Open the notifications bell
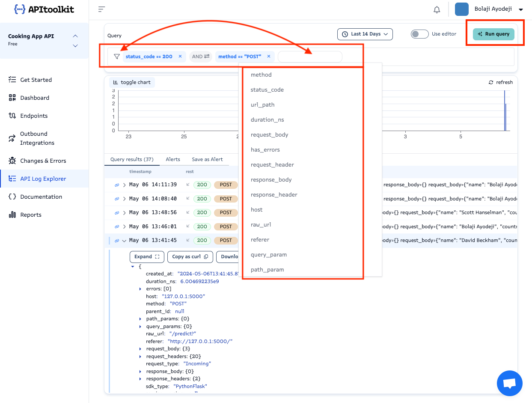 [x=437, y=9]
